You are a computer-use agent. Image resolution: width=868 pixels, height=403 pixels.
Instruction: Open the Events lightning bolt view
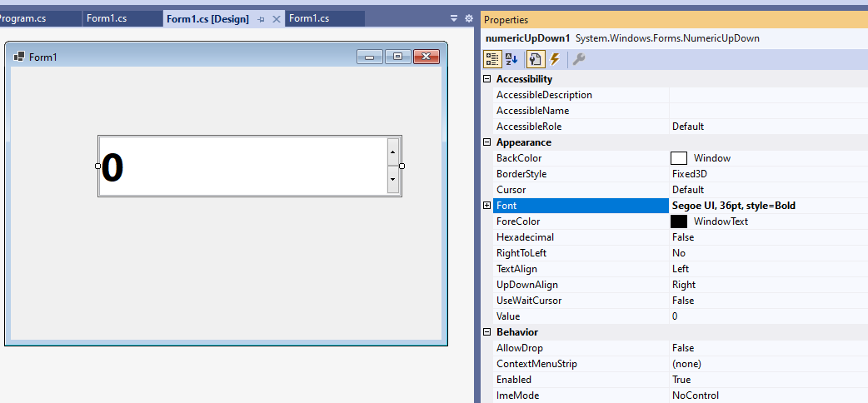pyautogui.click(x=554, y=59)
